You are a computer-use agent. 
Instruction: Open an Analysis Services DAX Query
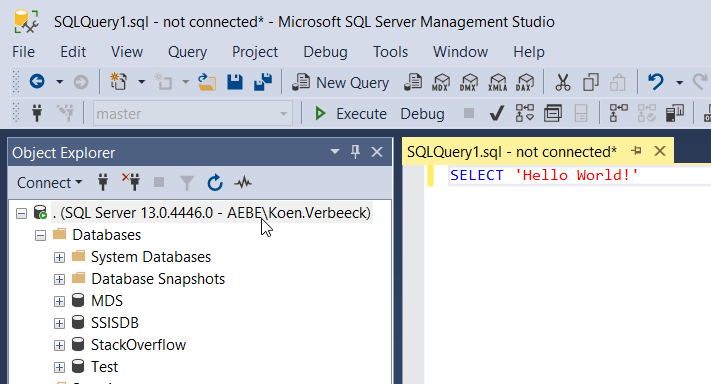tap(525, 82)
